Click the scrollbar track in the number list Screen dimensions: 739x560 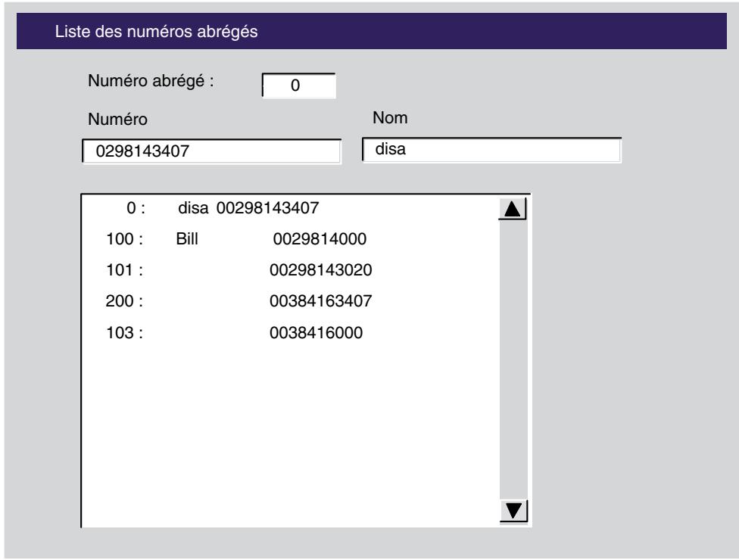click(513, 359)
